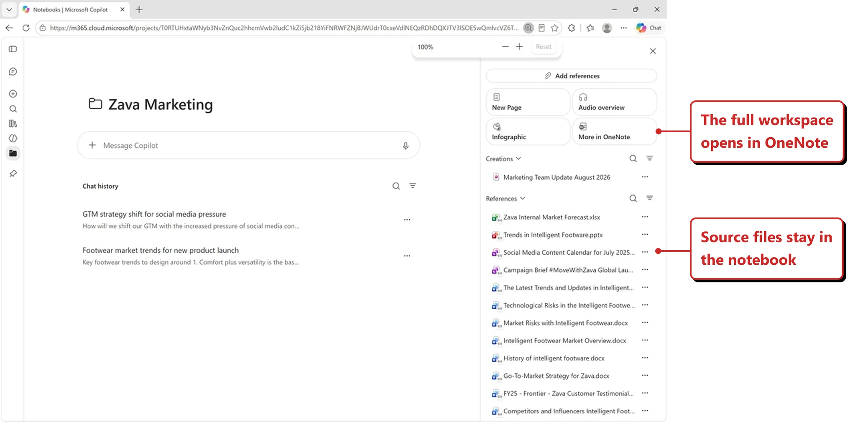Open options for Footwear market trends chat
Screen dimensions: 868x422
[407, 256]
